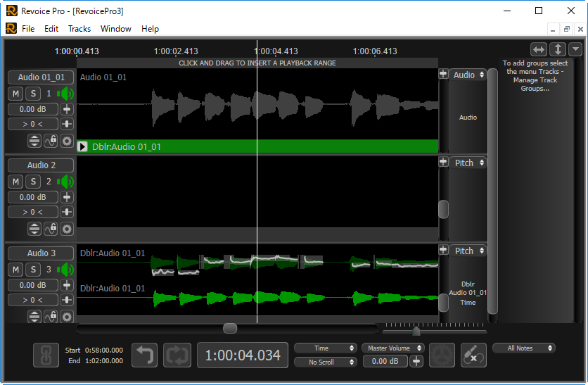This screenshot has height=385, width=588.
Task: Open track groups panel dropdown arrow
Action: point(575,49)
